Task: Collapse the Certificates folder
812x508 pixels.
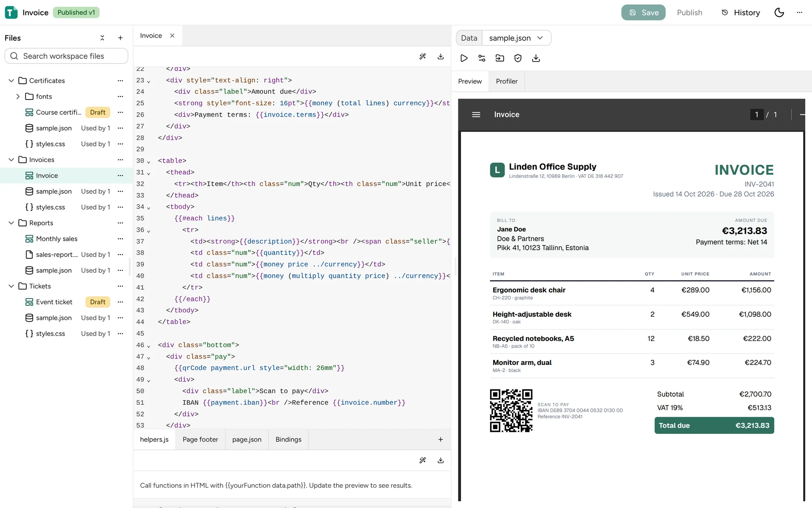Action: (11, 80)
